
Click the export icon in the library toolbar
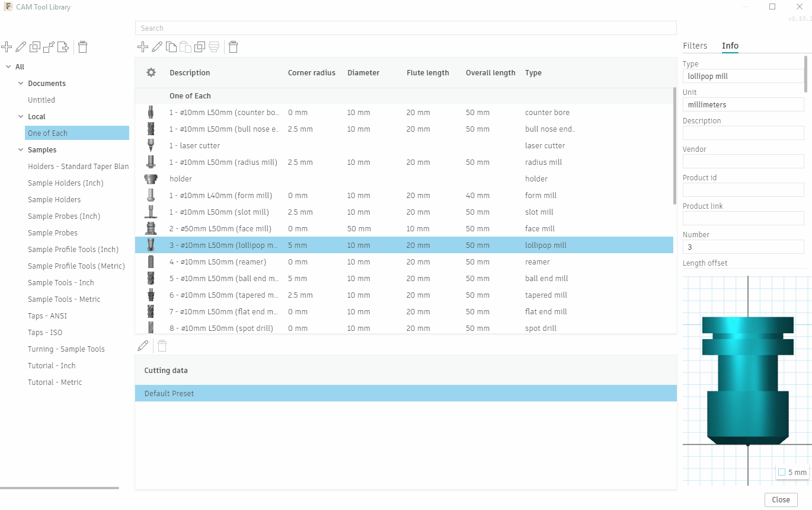(63, 47)
